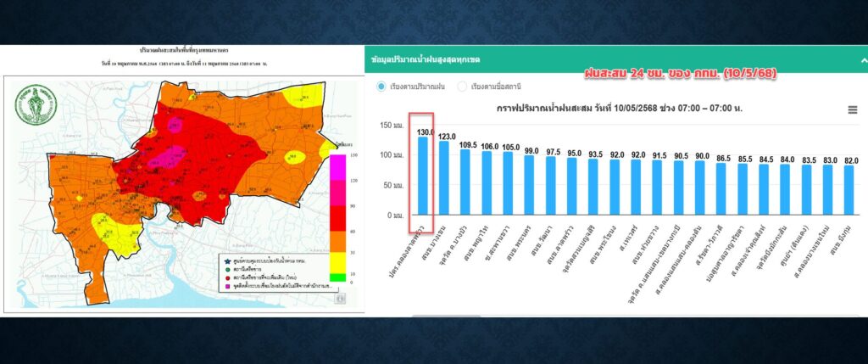868x364 pixels.
Task: Collapse the rainfall data panel chevron
Action: [862, 61]
